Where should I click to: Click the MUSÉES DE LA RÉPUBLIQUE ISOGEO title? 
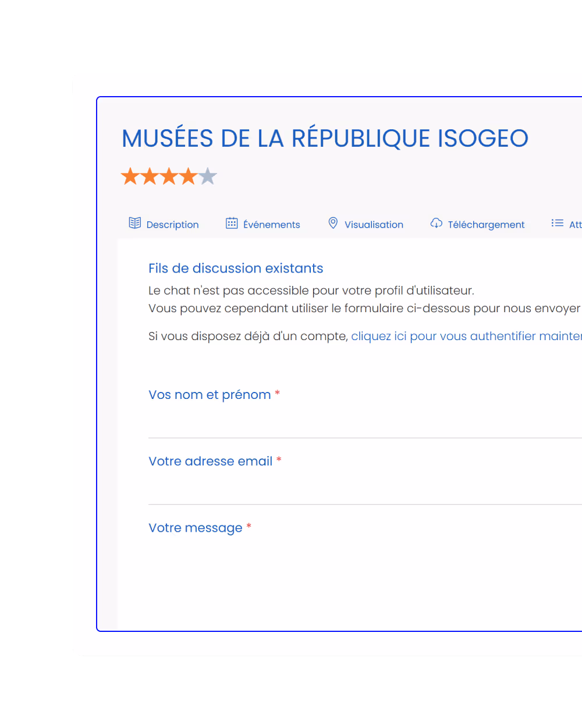pos(324,139)
